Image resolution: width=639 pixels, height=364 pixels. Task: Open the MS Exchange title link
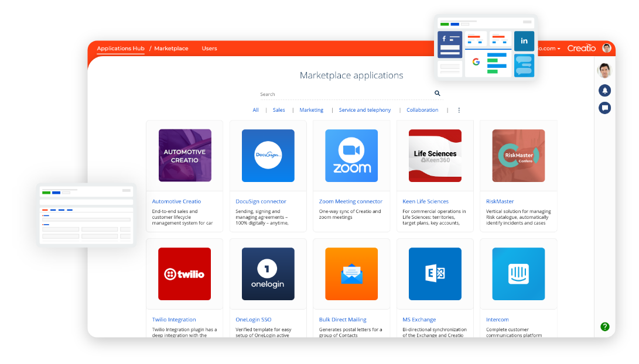(419, 320)
